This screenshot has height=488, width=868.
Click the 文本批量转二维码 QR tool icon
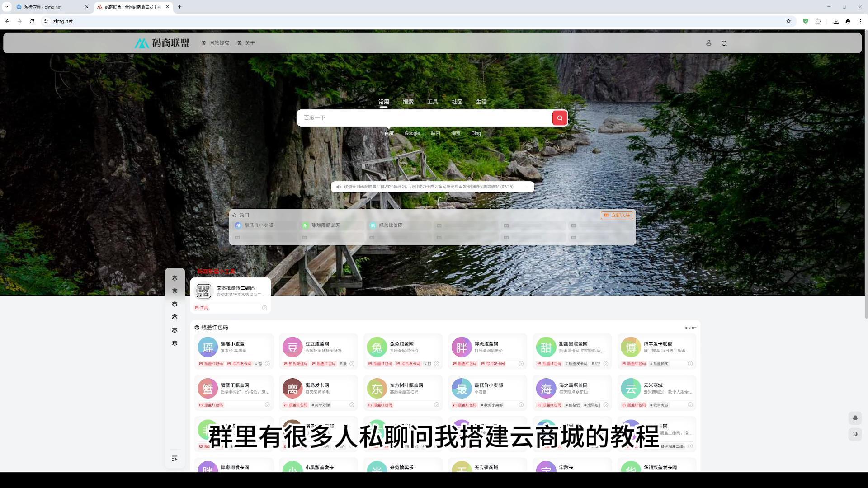[203, 291]
